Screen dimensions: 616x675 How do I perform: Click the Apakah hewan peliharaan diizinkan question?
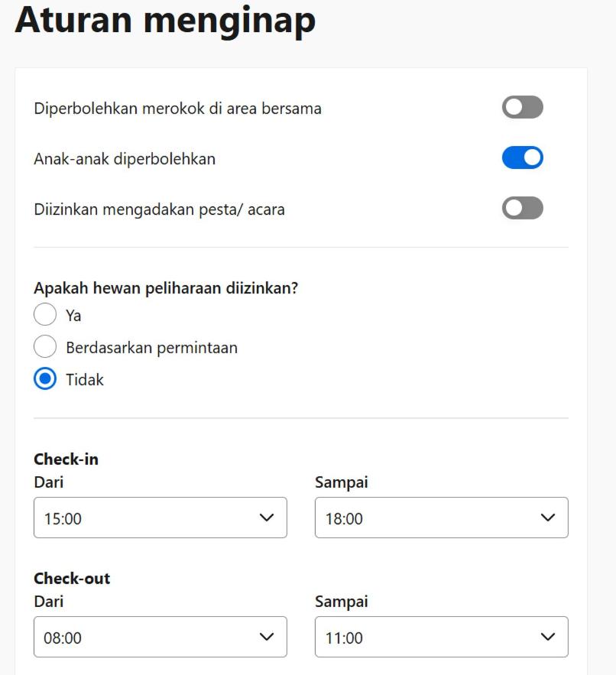166,288
